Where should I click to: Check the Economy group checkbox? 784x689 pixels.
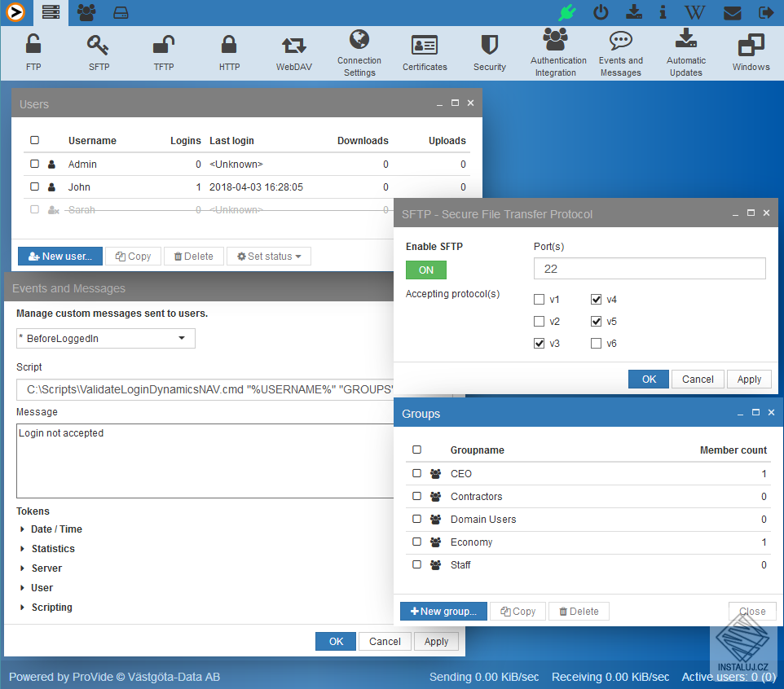coord(416,541)
